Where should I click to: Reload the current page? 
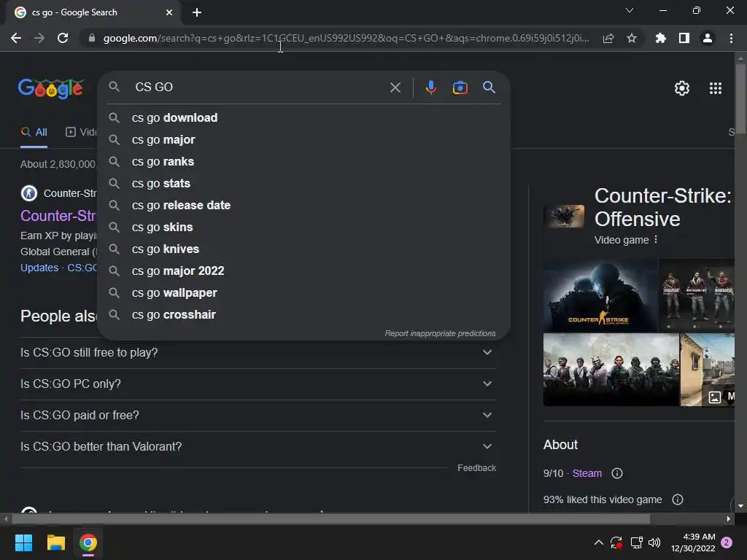tap(63, 38)
